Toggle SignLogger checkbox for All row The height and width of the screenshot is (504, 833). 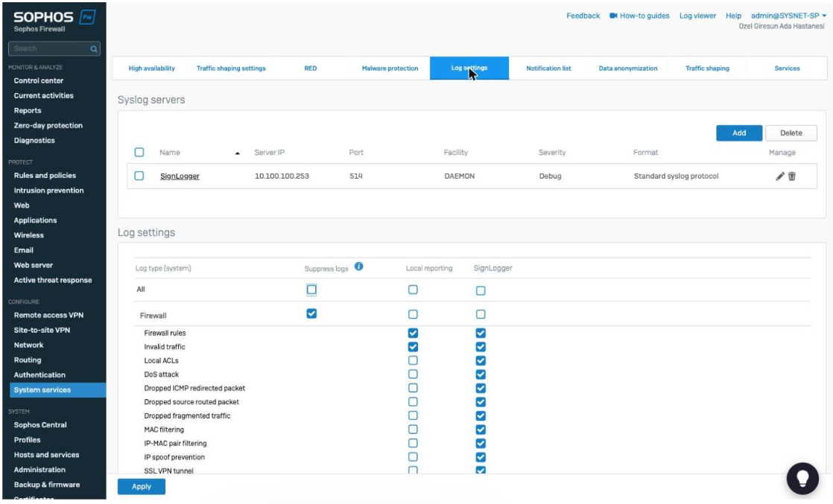pos(481,290)
